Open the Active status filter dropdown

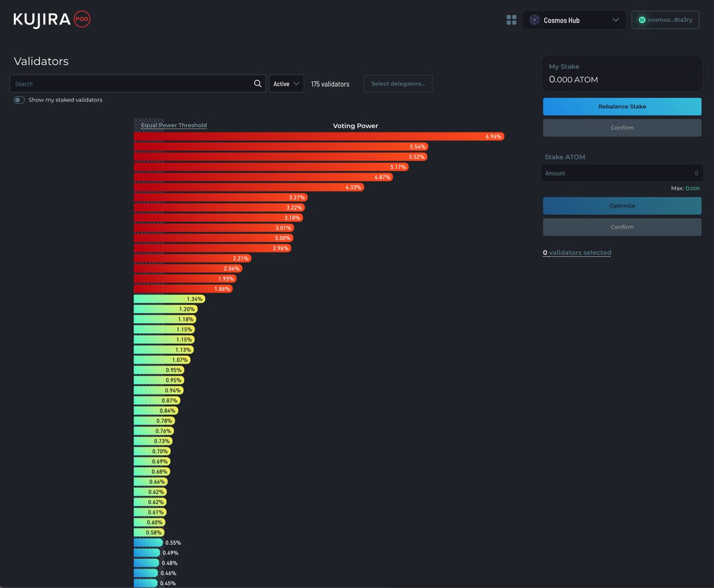click(x=286, y=83)
